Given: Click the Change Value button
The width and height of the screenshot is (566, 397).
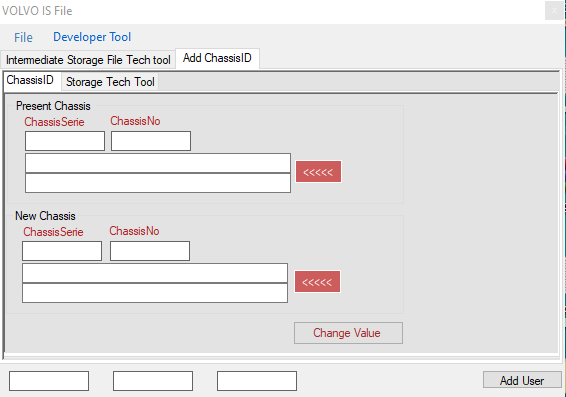Looking at the screenshot, I should pyautogui.click(x=348, y=333).
